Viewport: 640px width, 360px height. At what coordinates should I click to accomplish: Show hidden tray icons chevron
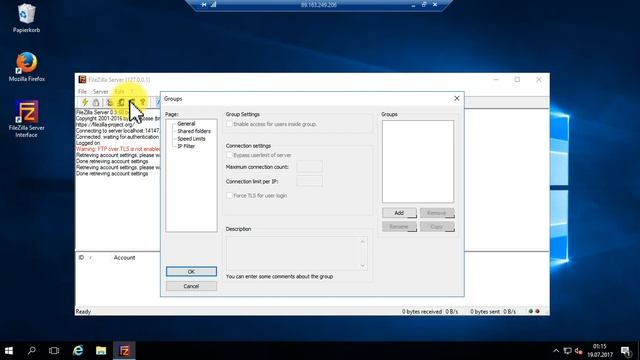pyautogui.click(x=556, y=351)
